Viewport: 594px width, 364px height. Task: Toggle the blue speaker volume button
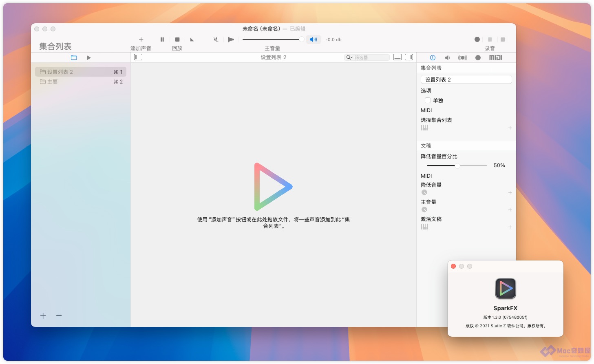313,40
